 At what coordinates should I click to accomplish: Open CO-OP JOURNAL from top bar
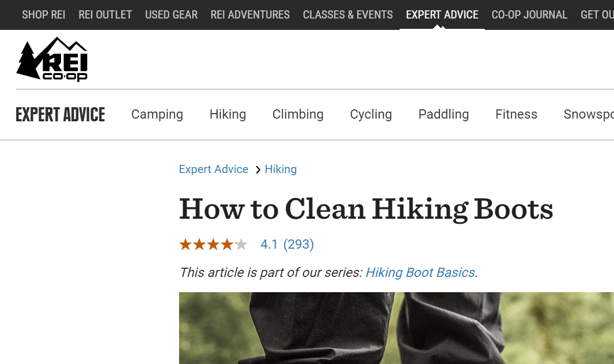coord(530,15)
